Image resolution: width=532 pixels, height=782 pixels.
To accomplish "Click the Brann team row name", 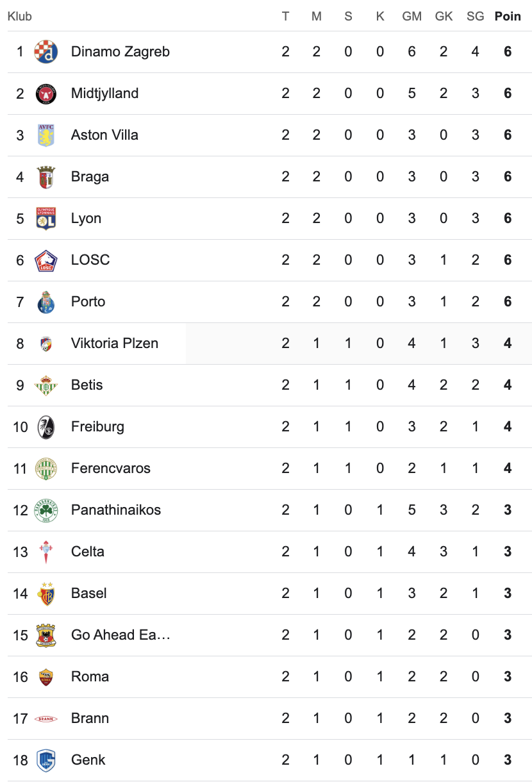I will [90, 719].
